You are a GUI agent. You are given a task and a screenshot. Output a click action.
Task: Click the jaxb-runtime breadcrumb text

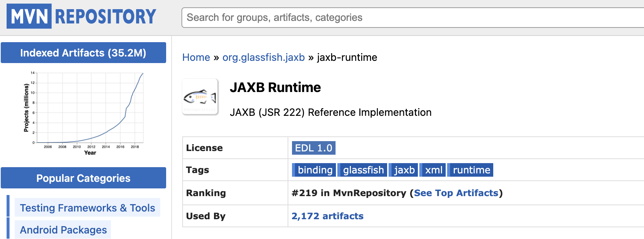[x=347, y=58]
